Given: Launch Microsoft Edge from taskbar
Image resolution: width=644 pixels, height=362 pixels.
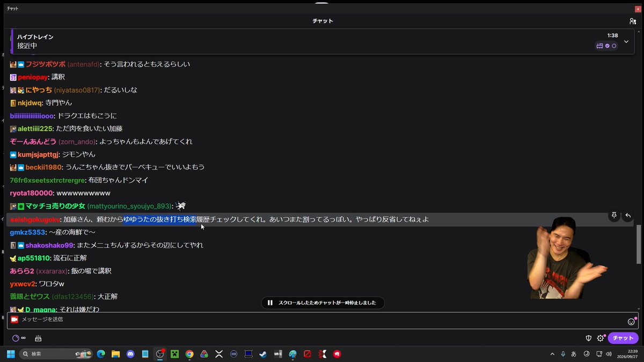Looking at the screenshot, I should pos(100,354).
